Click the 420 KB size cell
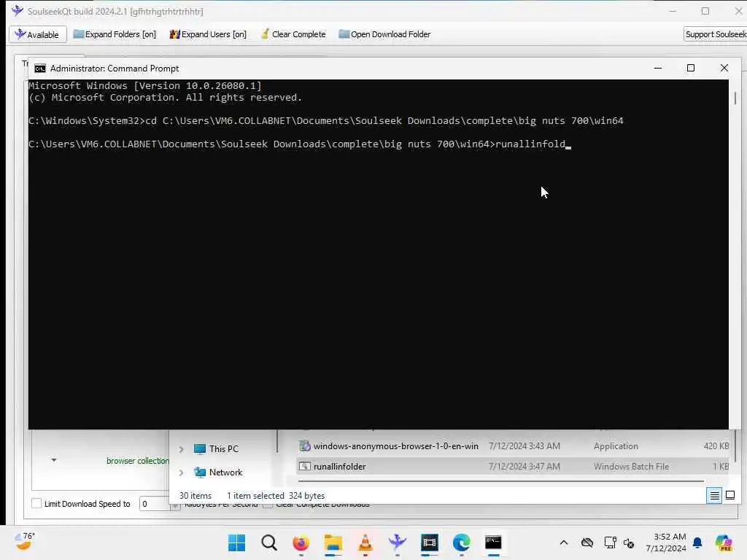Screen dimensions: 747x560 [716, 446]
